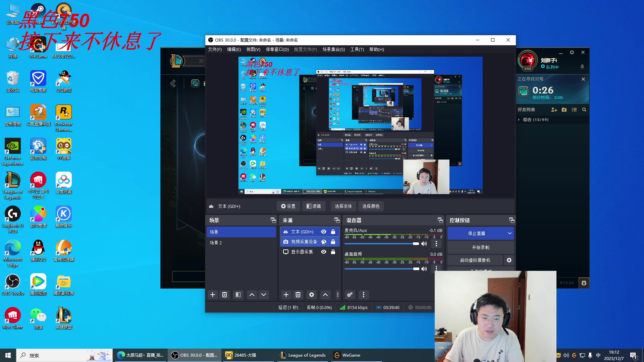
Task: Open the 工具(T) menu
Action: click(357, 49)
